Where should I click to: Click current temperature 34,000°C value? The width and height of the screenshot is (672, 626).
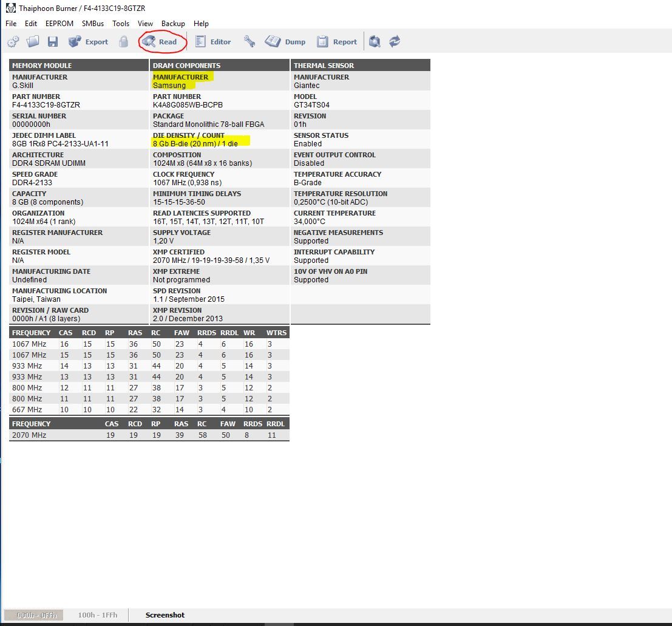point(310,221)
